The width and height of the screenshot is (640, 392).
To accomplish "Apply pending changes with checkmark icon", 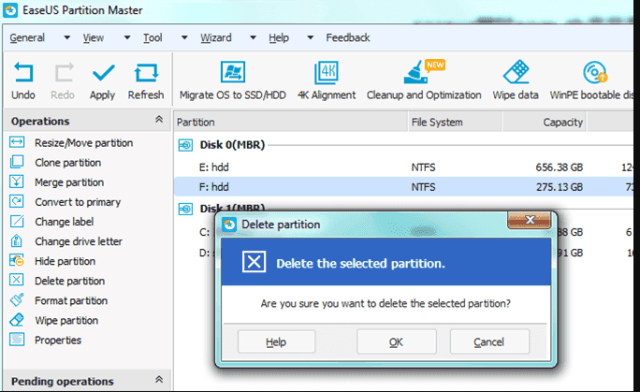I will coord(103,73).
